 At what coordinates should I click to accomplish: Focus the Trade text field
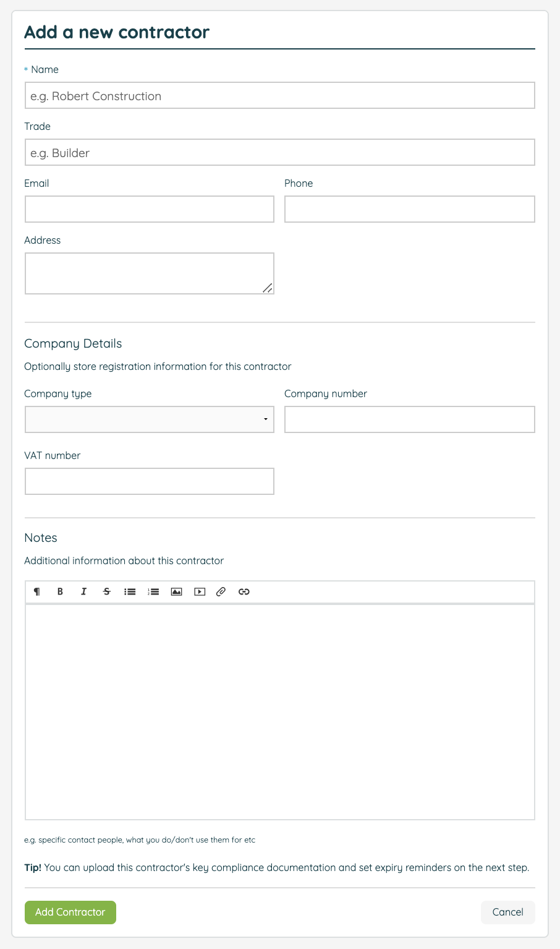[x=279, y=153]
